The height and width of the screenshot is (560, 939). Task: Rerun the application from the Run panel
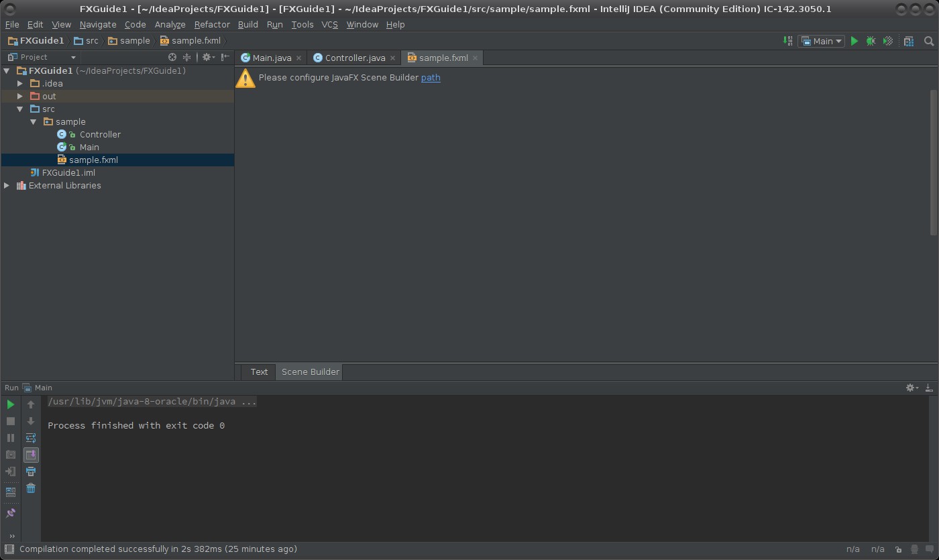click(10, 404)
